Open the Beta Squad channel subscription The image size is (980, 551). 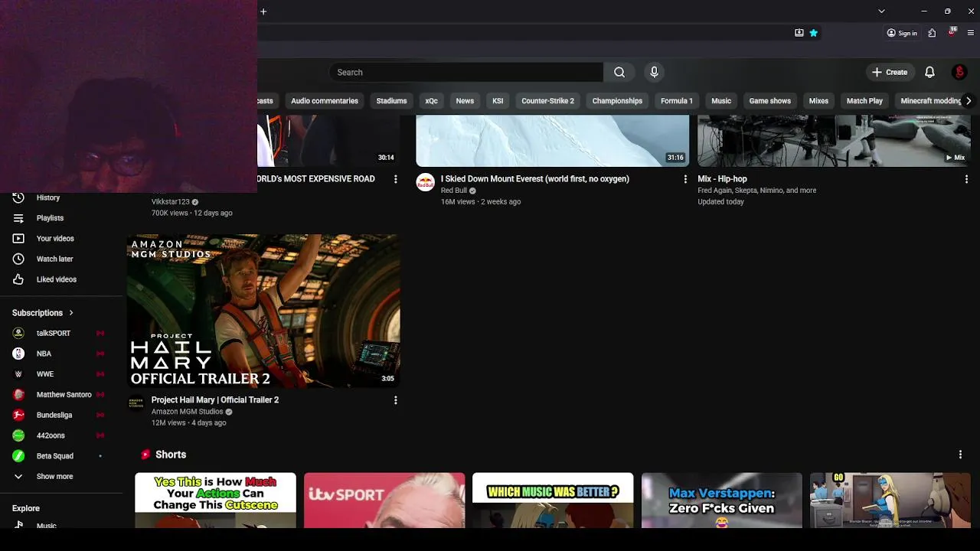click(55, 456)
